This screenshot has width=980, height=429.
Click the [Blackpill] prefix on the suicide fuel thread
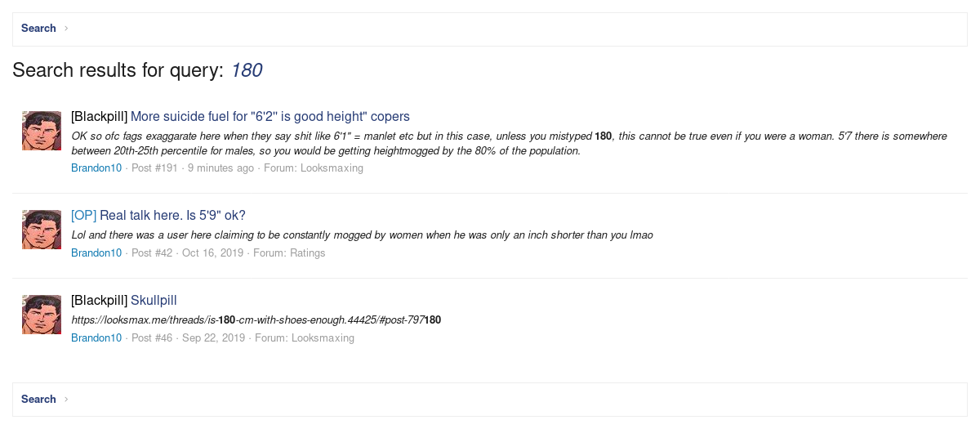[x=99, y=117]
